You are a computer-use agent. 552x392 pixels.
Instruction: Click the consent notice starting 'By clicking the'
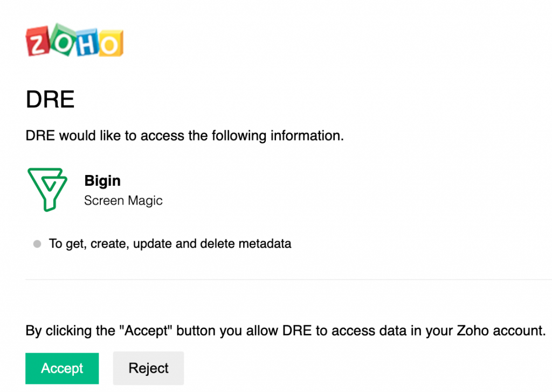pos(286,331)
